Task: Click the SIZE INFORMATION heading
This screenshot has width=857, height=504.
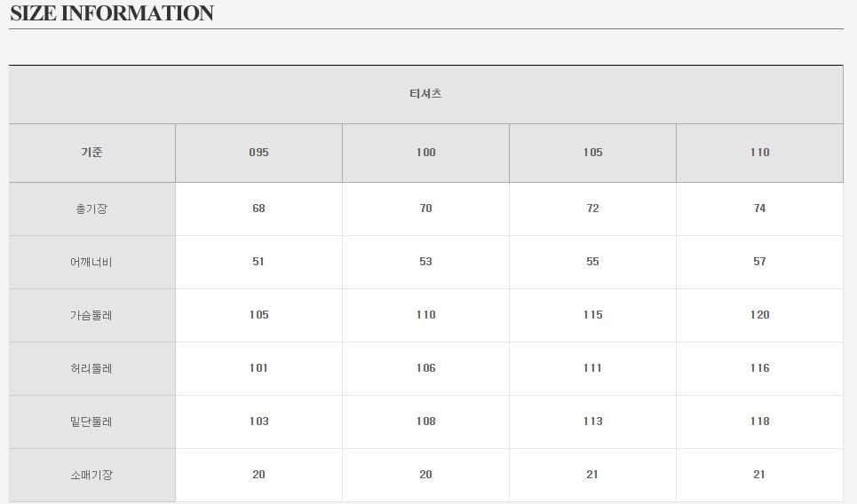Action: pyautogui.click(x=112, y=13)
